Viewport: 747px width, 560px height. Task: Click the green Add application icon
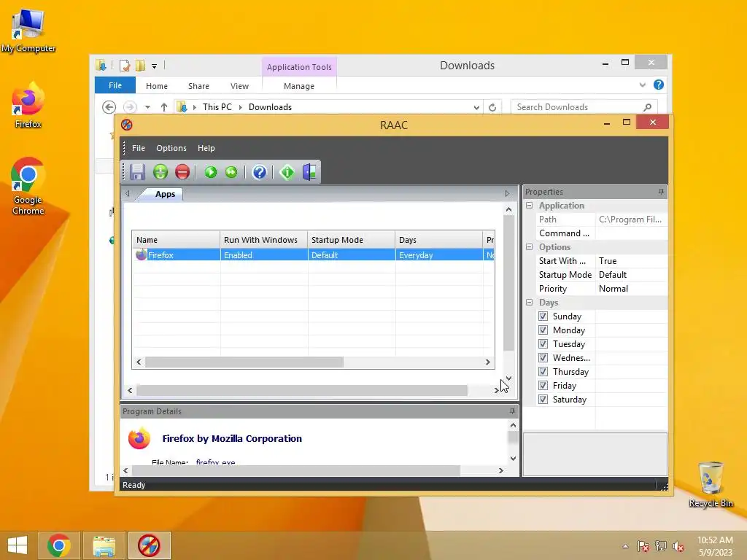(160, 172)
